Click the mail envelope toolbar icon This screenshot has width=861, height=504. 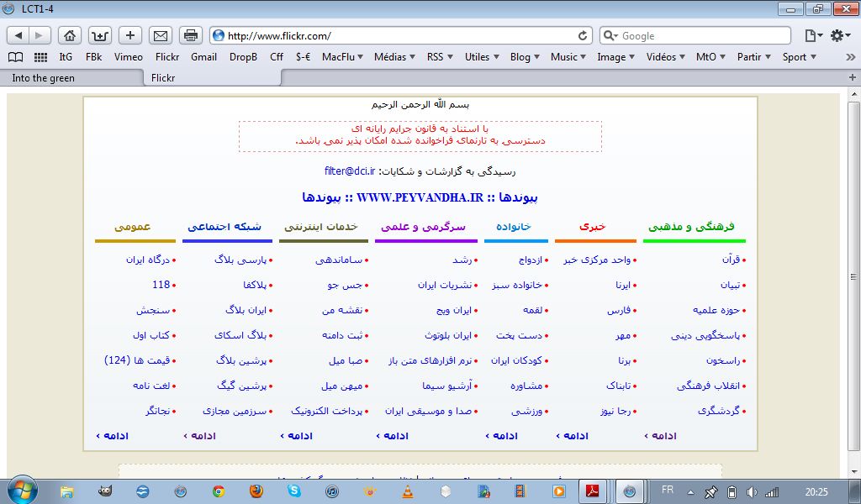click(161, 35)
